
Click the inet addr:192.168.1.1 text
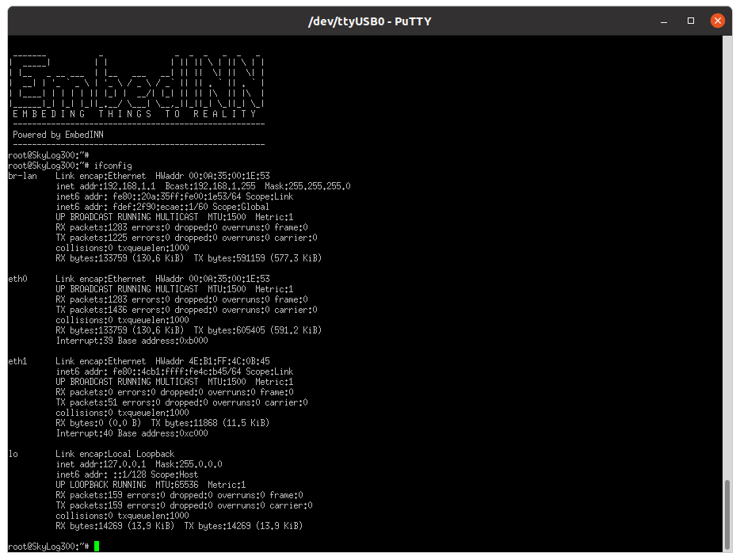tap(105, 186)
